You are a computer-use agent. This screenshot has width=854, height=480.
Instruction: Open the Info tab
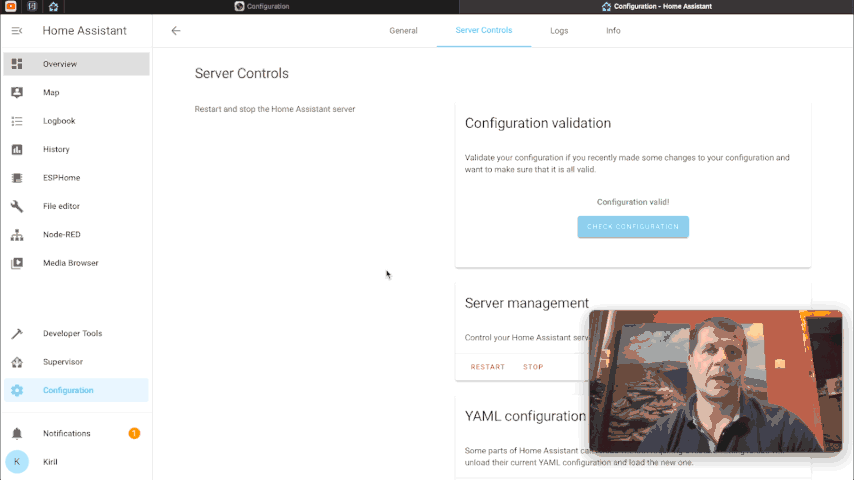(613, 31)
